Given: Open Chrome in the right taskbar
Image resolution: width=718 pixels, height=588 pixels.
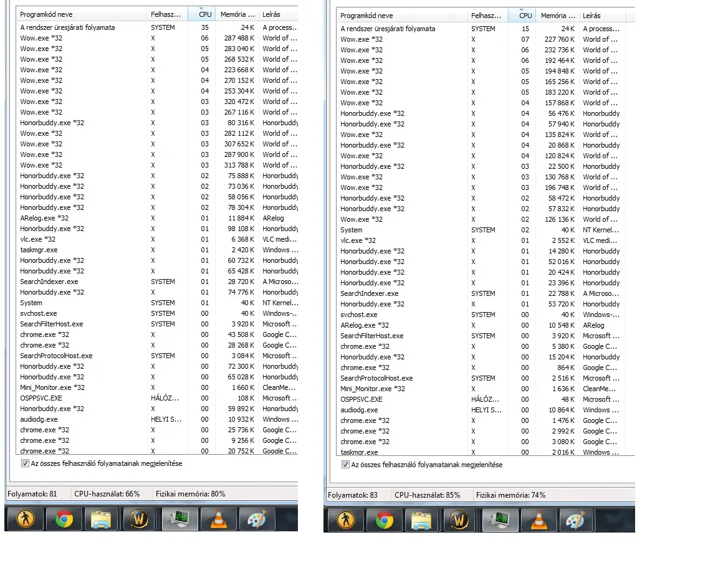Looking at the screenshot, I should click(385, 520).
